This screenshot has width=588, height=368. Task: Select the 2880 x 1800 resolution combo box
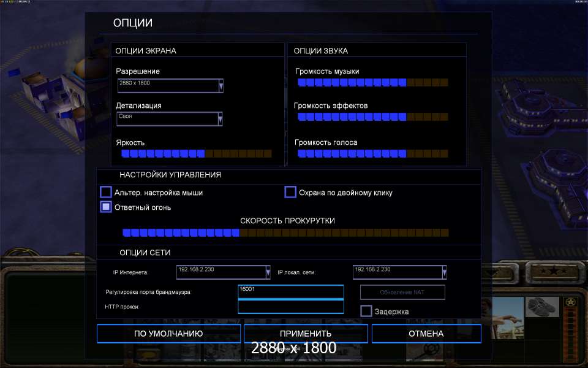click(170, 86)
